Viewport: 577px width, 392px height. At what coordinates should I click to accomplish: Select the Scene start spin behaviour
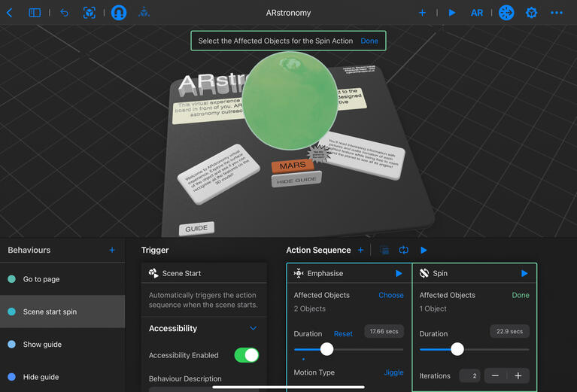[62, 311]
